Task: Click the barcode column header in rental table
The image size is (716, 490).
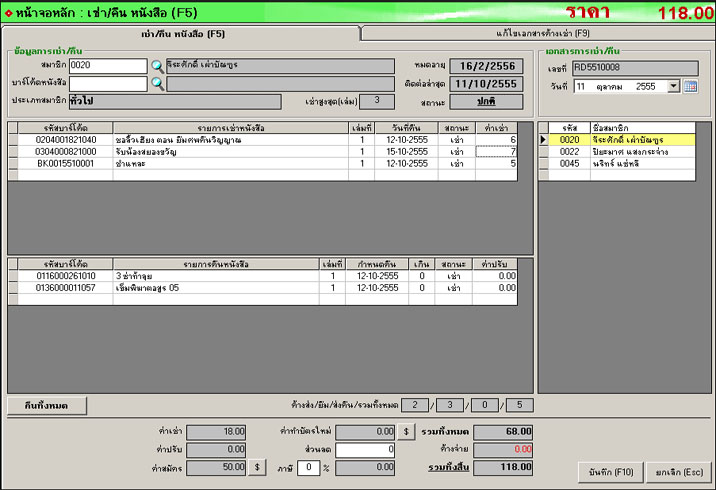Action: coord(65,128)
